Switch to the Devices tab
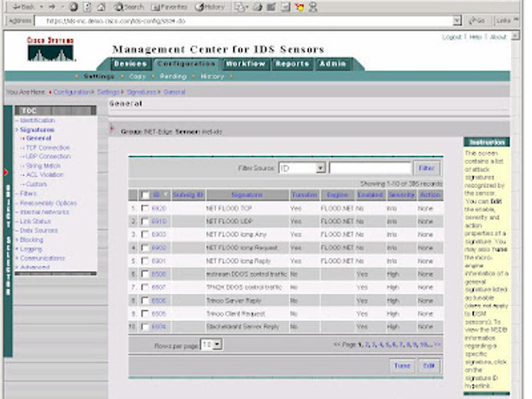The height and width of the screenshot is (399, 532). (130, 64)
